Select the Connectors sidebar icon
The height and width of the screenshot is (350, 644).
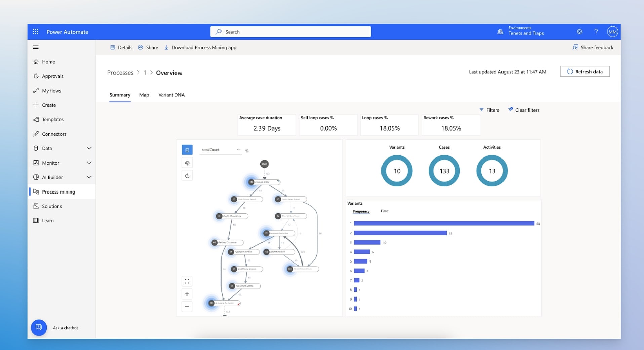click(36, 134)
